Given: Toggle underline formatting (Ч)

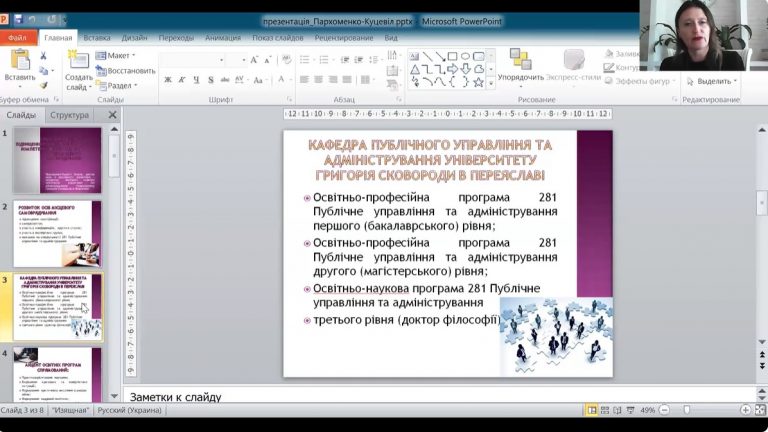Looking at the screenshot, I should pyautogui.click(x=196, y=79).
